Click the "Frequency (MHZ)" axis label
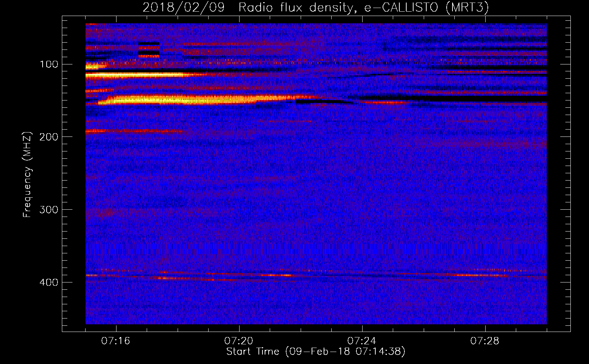 pyautogui.click(x=27, y=175)
